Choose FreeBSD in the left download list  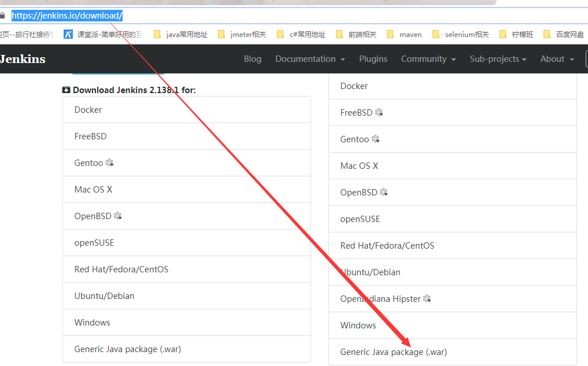tap(187, 136)
